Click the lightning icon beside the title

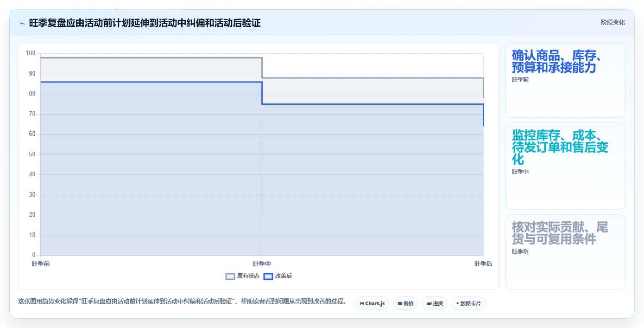coord(22,23)
